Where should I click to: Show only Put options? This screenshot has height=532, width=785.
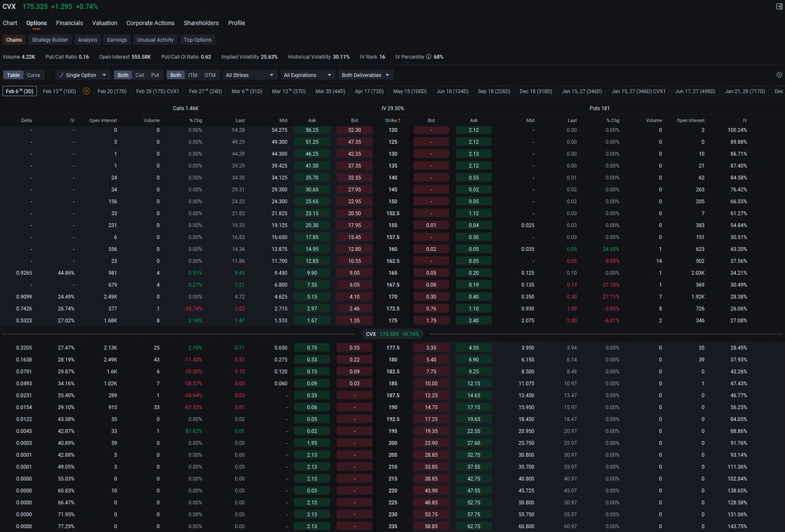coord(155,75)
